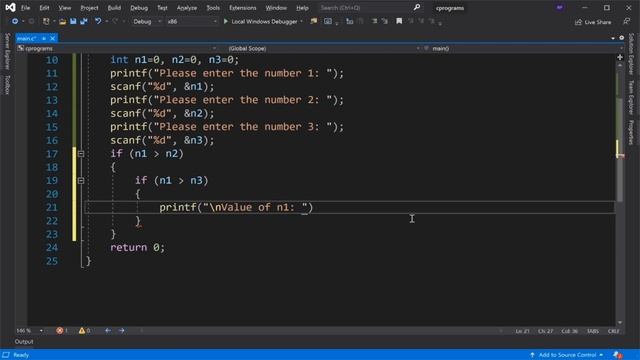Click the Search (Ctrl+Q) input box

pyautogui.click(x=365, y=8)
